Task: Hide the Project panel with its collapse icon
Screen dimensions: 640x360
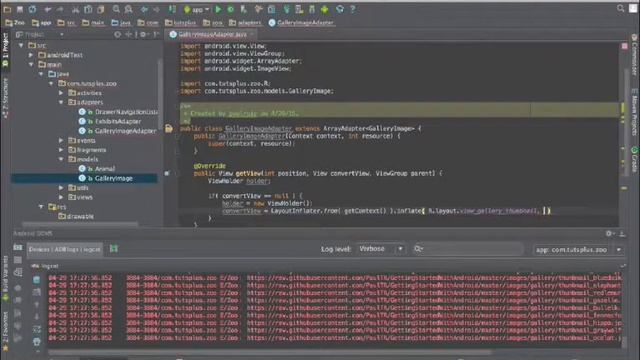Action: (x=156, y=35)
